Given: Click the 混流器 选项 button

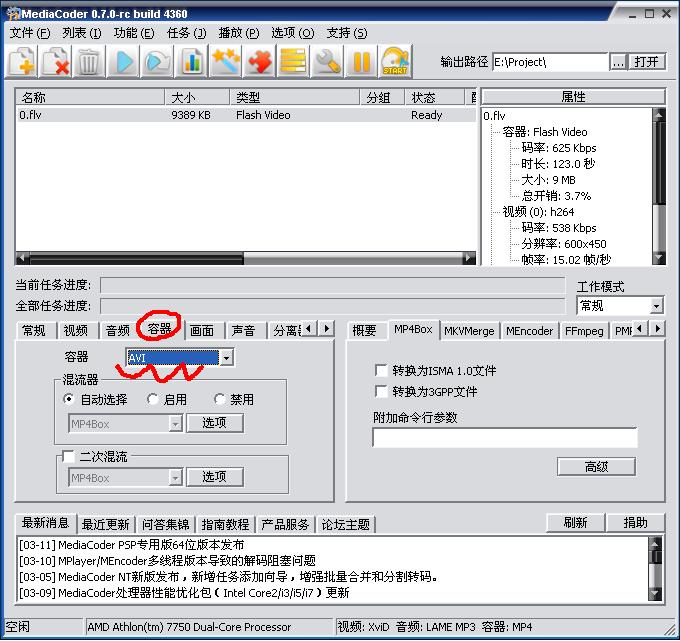Looking at the screenshot, I should (215, 423).
